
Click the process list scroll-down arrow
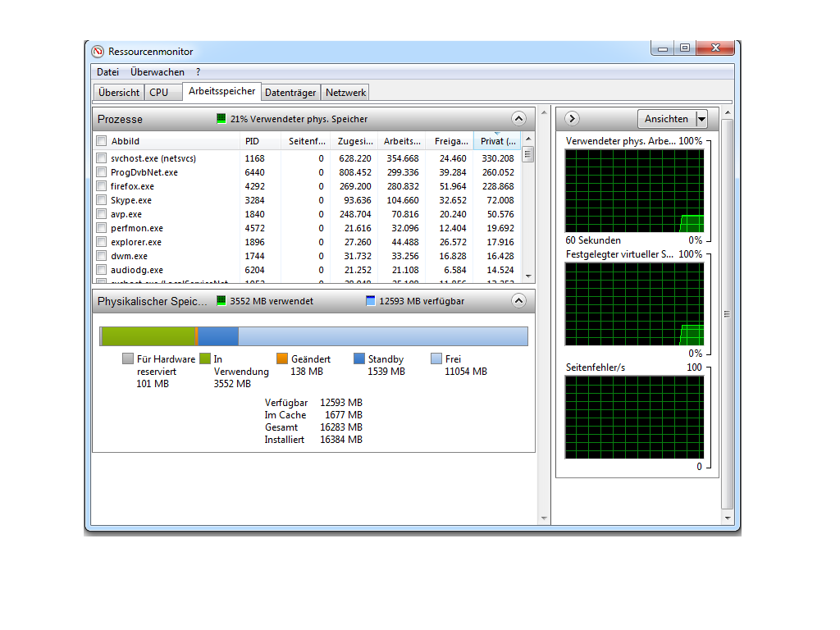click(528, 276)
